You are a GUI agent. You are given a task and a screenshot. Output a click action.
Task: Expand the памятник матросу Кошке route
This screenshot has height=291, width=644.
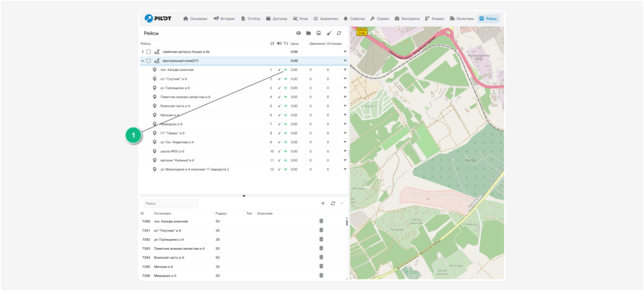pos(143,52)
